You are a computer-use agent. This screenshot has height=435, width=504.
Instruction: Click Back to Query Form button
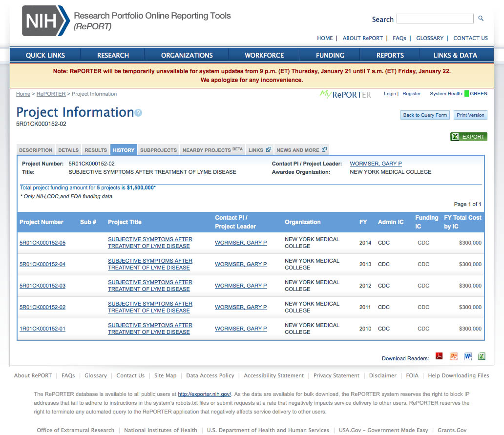[x=425, y=115]
